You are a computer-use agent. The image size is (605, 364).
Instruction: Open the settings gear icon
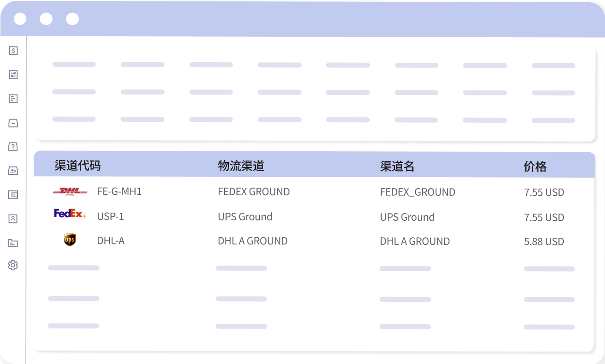[x=13, y=266]
